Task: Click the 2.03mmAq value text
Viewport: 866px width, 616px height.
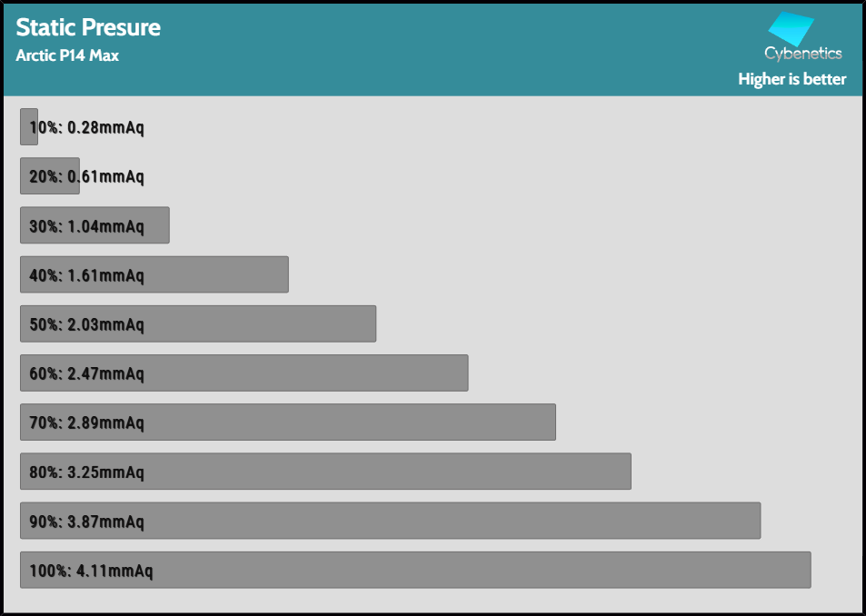Action: pyautogui.click(x=105, y=324)
